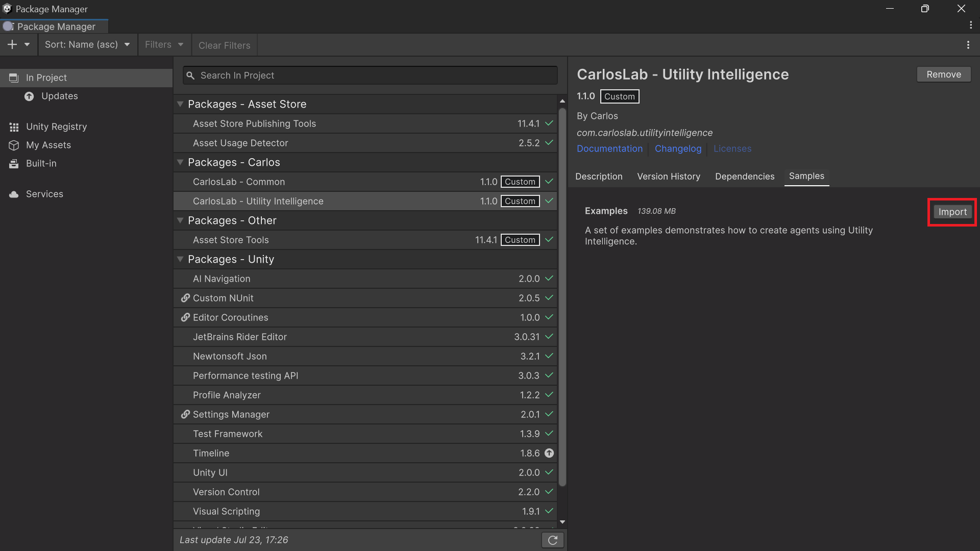Viewport: 980px width, 551px height.
Task: Switch to the Dependencies tab
Action: point(745,177)
